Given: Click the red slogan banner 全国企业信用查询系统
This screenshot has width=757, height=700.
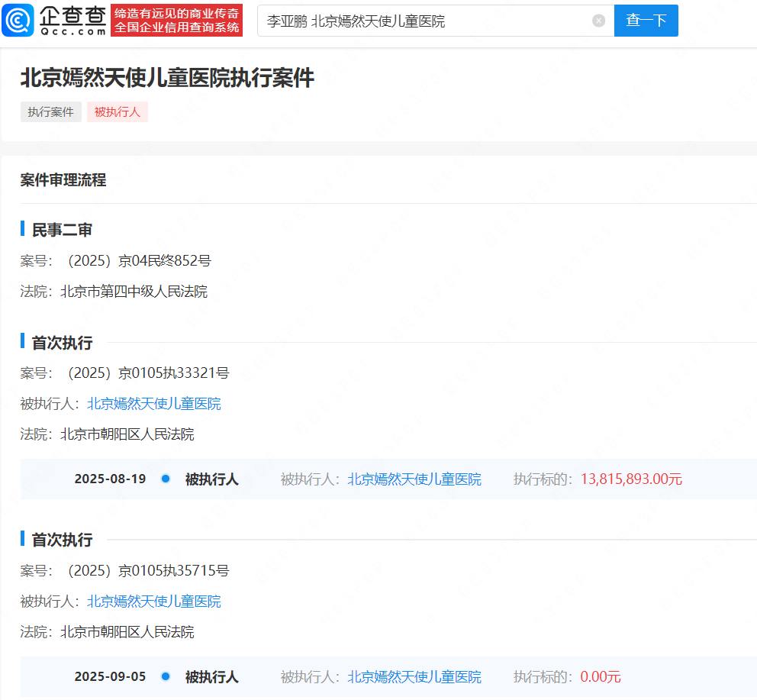Looking at the screenshot, I should [177, 21].
